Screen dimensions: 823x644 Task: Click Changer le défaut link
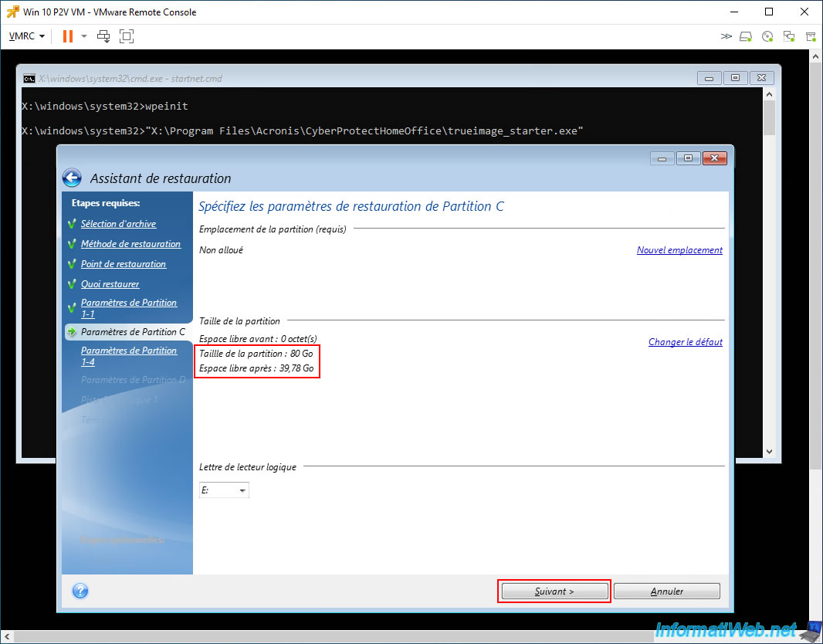click(686, 341)
